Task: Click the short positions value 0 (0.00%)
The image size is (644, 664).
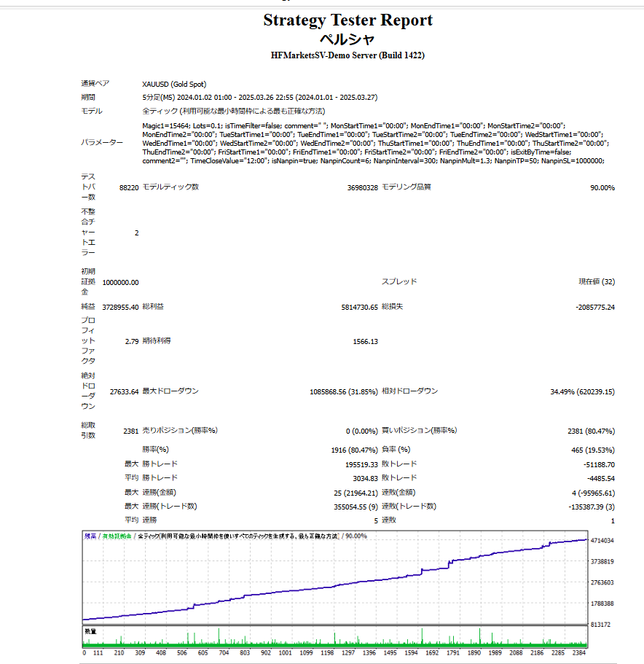Action: click(362, 431)
